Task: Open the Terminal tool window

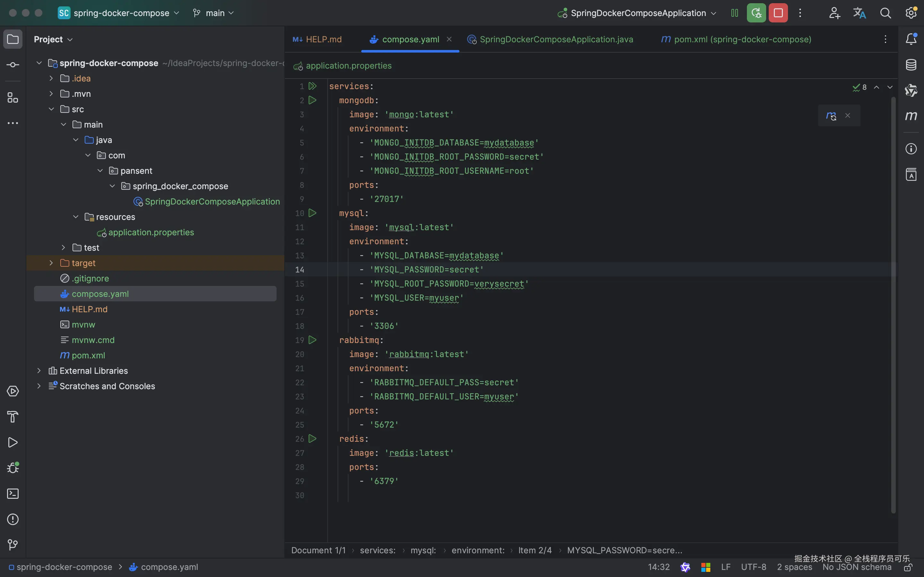Action: [x=13, y=493]
